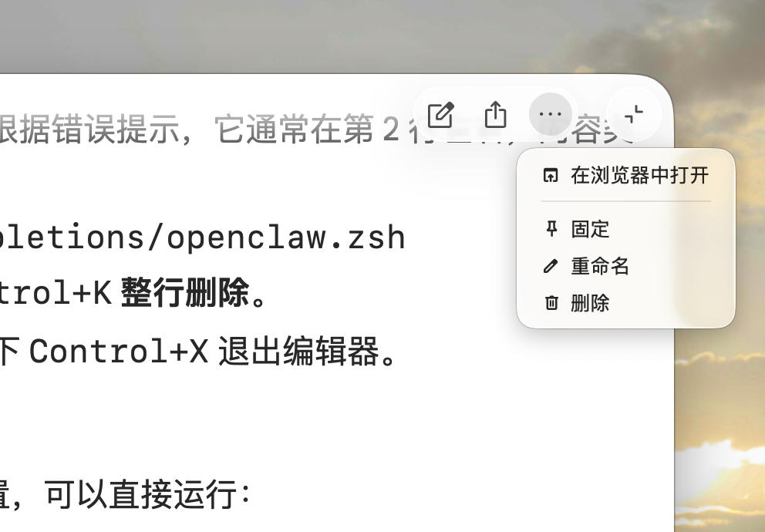The height and width of the screenshot is (532, 765).
Task: Click the trash can icon next to 删除
Action: (551, 303)
